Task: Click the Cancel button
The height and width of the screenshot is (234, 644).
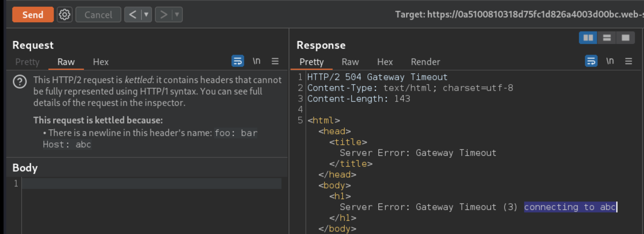Action: coord(98,15)
